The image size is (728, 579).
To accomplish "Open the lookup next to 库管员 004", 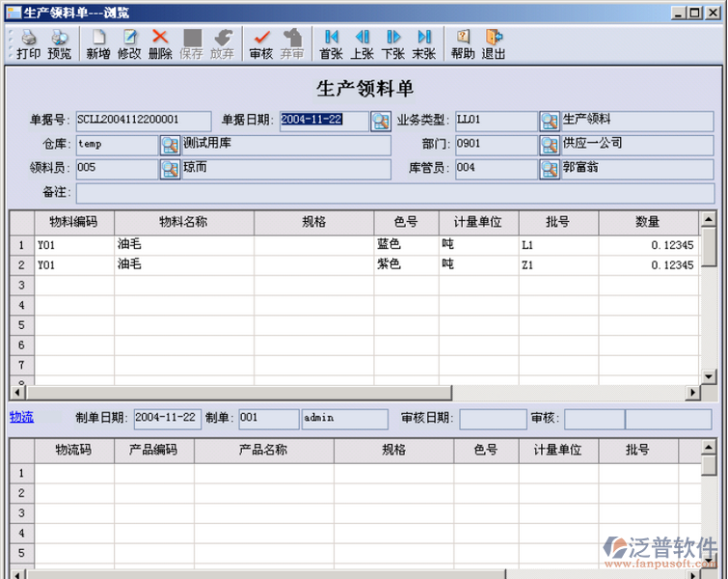I will click(550, 169).
